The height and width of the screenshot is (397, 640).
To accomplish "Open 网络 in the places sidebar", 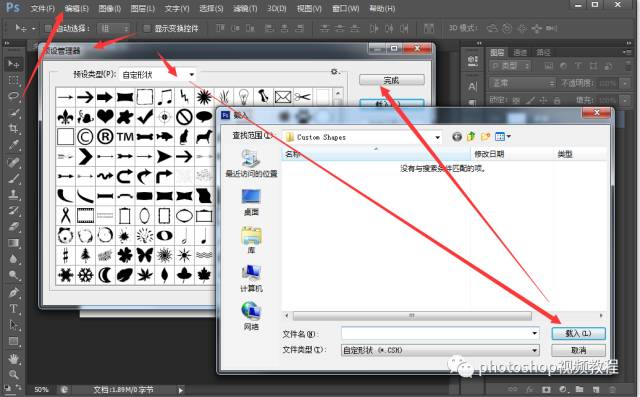I will click(x=251, y=316).
